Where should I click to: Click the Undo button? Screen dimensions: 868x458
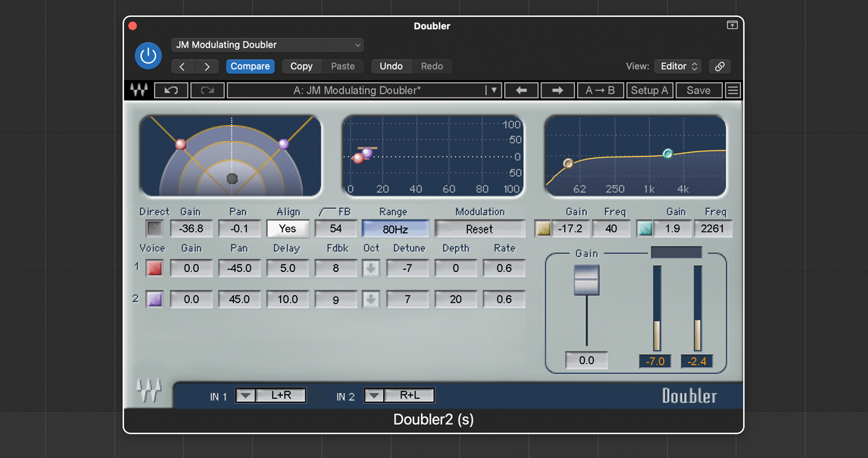click(391, 66)
